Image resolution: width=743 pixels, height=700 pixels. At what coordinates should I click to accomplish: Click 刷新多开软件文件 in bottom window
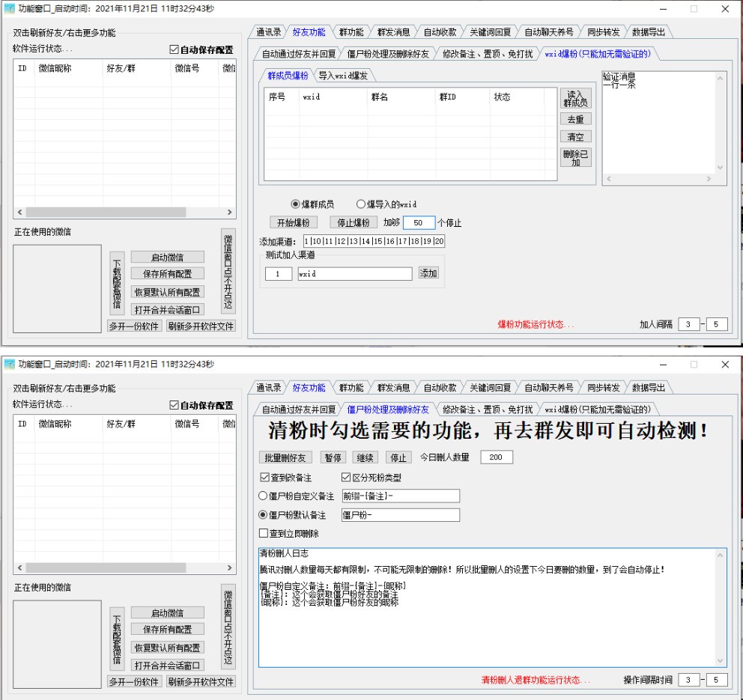click(201, 681)
